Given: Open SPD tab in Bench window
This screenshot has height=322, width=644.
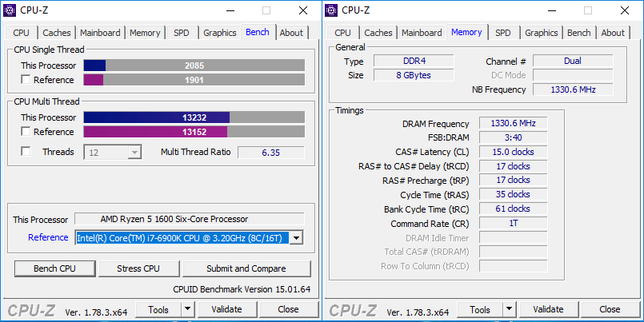Looking at the screenshot, I should pyautogui.click(x=182, y=33).
